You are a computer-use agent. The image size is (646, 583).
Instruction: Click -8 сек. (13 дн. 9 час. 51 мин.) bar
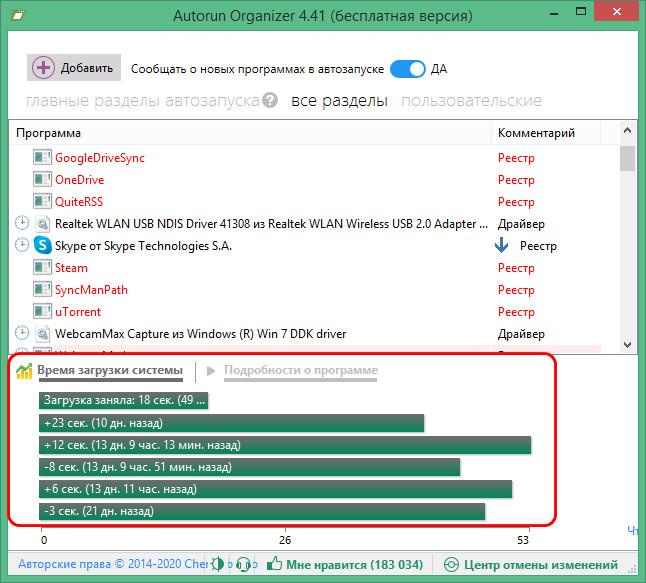point(250,467)
